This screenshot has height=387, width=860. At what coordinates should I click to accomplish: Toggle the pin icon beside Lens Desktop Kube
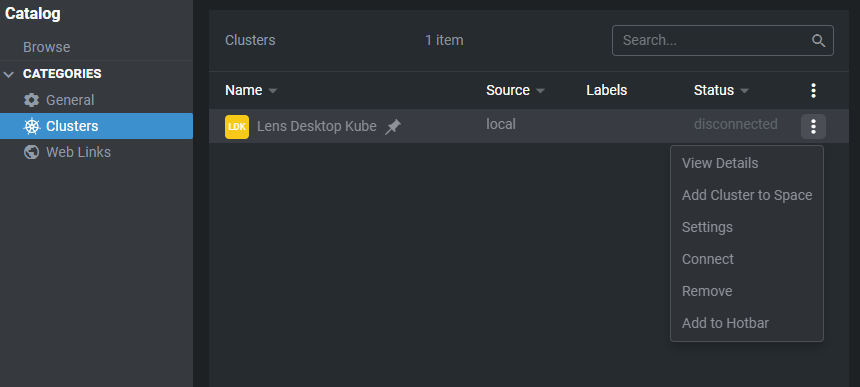tap(393, 127)
